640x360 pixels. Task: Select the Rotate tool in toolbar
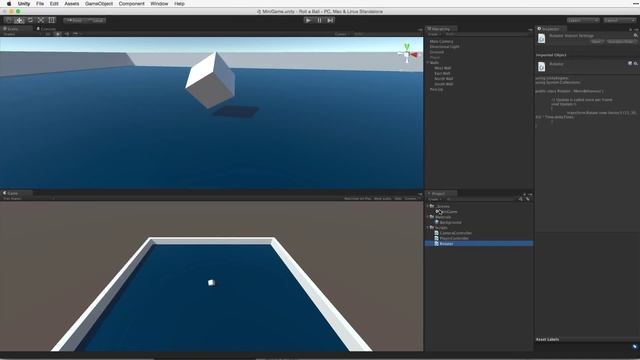pyautogui.click(x=30, y=20)
